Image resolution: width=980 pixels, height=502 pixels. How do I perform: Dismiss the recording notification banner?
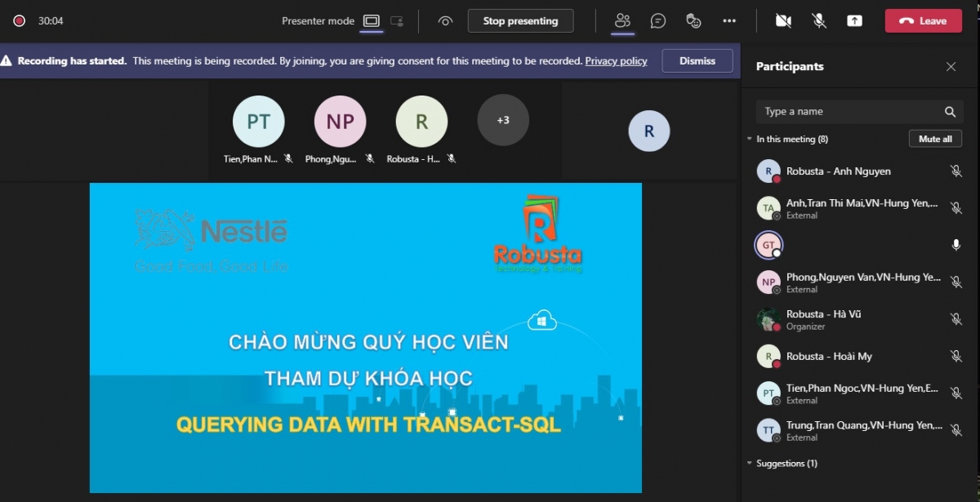[697, 61]
